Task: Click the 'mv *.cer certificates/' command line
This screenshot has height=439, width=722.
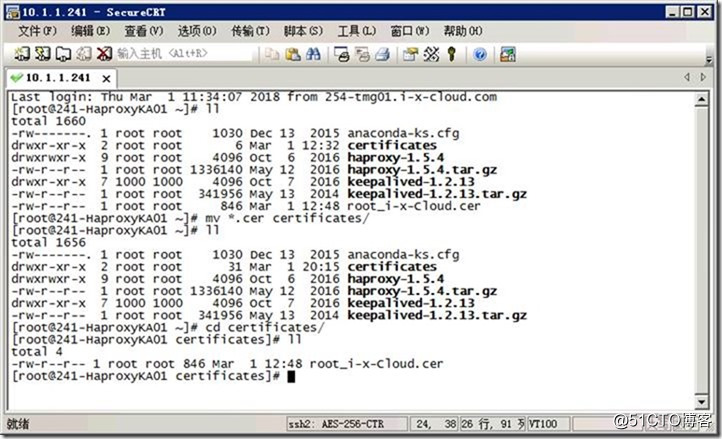Action: (x=190, y=218)
